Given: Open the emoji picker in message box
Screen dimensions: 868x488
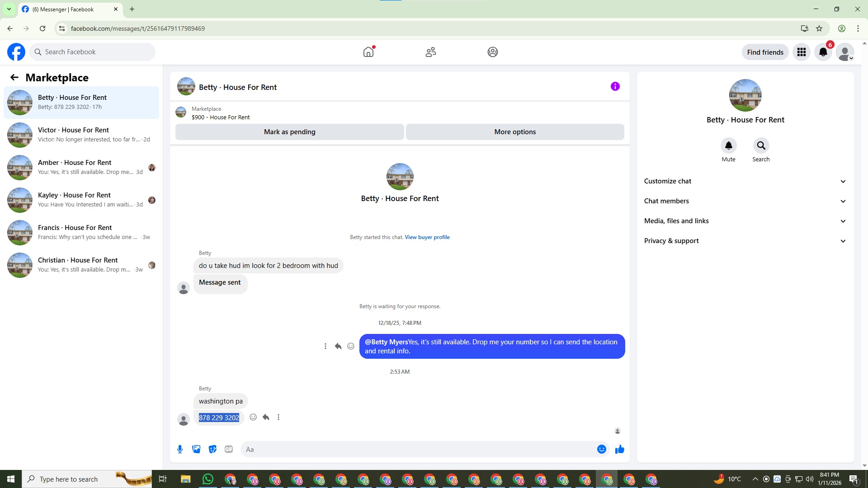Looking at the screenshot, I should tap(602, 449).
